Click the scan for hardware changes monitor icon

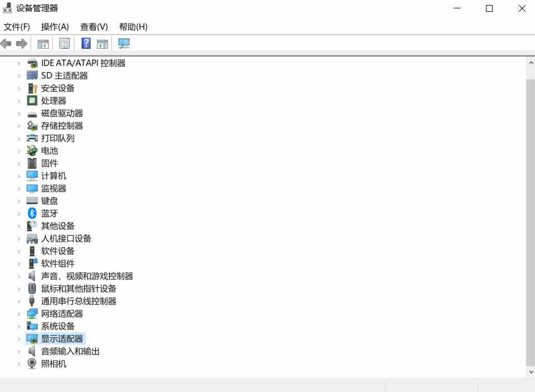124,43
